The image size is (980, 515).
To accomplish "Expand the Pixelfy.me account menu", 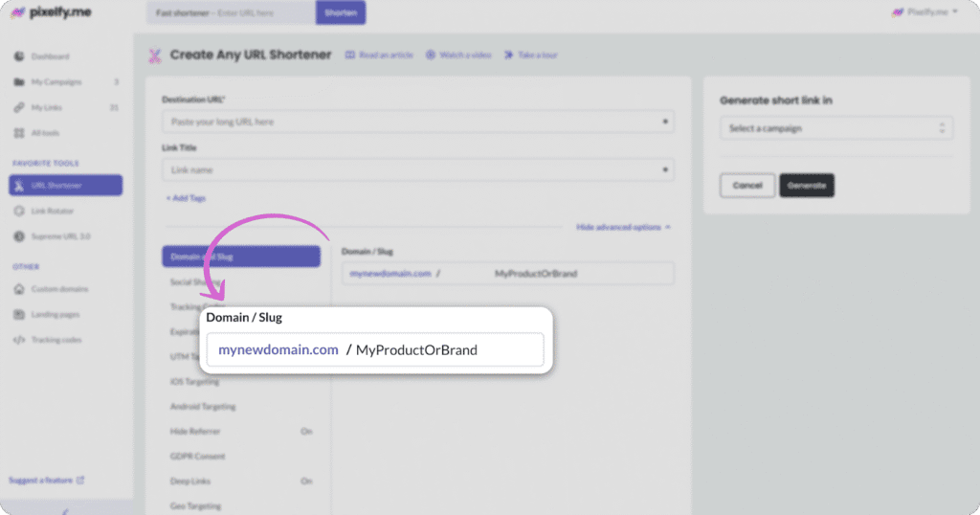I will 924,12.
